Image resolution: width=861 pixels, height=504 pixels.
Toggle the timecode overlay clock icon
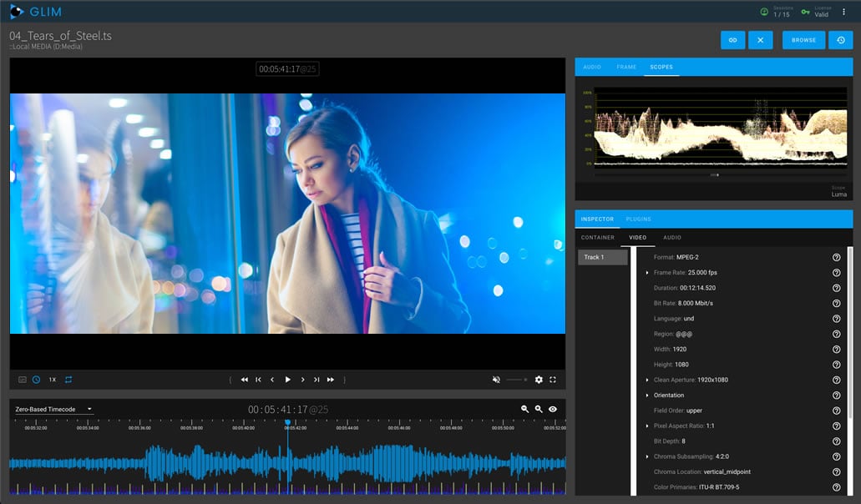click(x=36, y=380)
